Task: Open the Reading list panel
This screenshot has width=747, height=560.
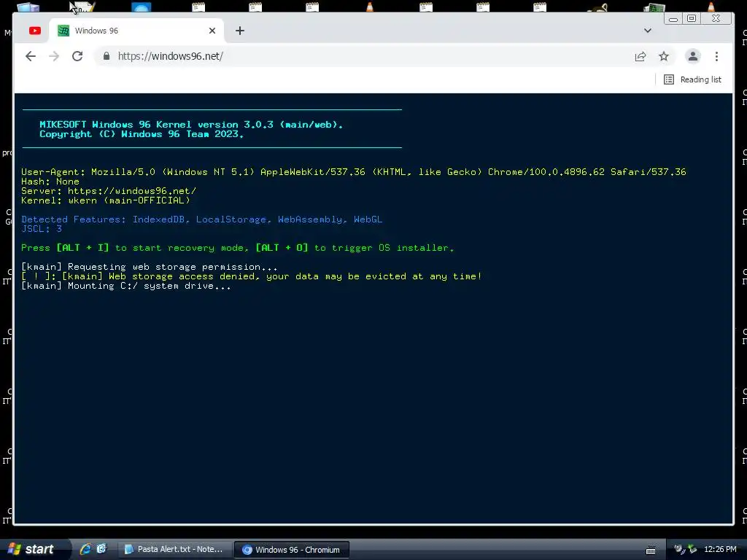Action: [x=692, y=79]
